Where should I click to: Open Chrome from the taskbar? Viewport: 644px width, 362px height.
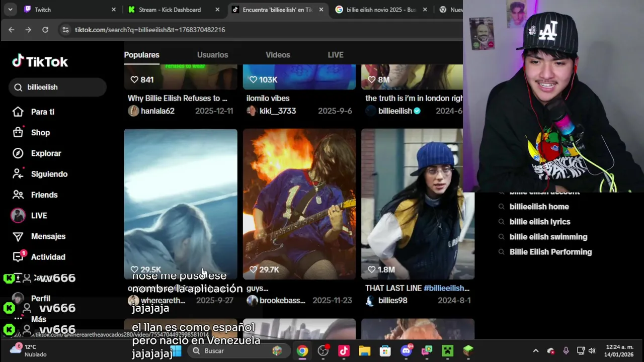click(x=302, y=351)
